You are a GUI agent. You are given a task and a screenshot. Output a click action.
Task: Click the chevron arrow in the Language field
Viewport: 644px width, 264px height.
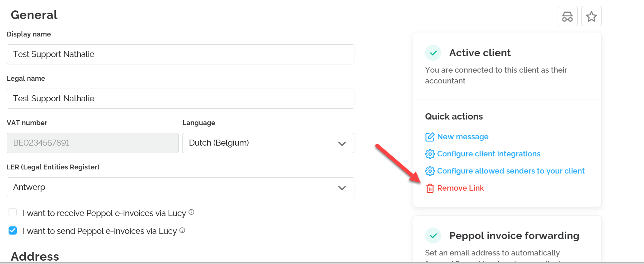[342, 143]
